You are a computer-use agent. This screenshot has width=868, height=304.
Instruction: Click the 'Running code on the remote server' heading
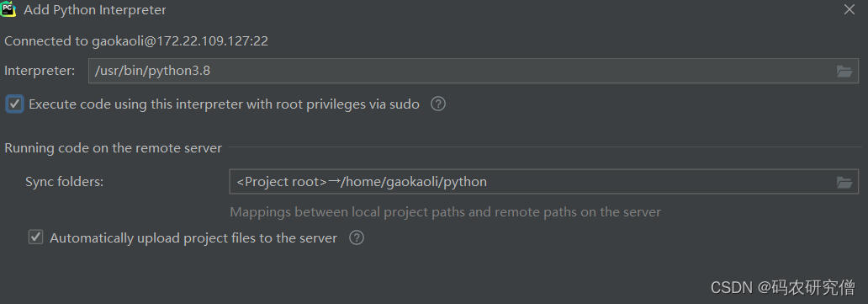coord(113,148)
